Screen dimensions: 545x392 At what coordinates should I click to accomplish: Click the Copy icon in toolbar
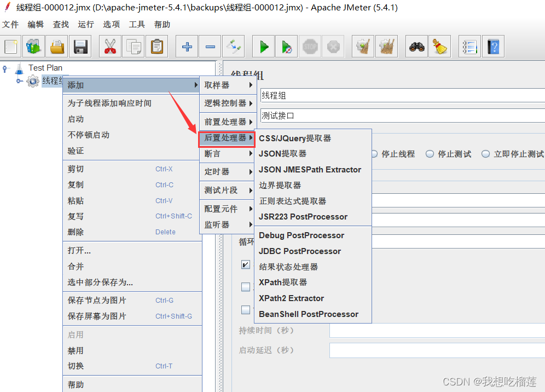pos(134,46)
